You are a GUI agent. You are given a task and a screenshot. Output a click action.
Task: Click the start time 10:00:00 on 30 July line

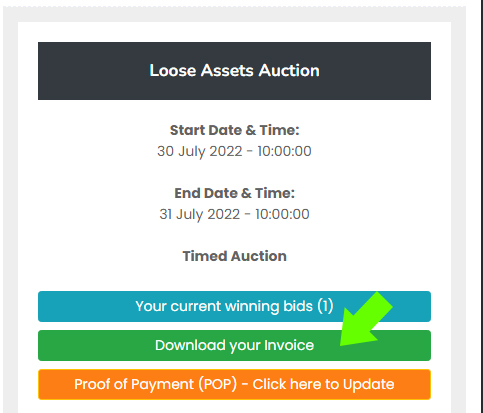click(x=284, y=151)
